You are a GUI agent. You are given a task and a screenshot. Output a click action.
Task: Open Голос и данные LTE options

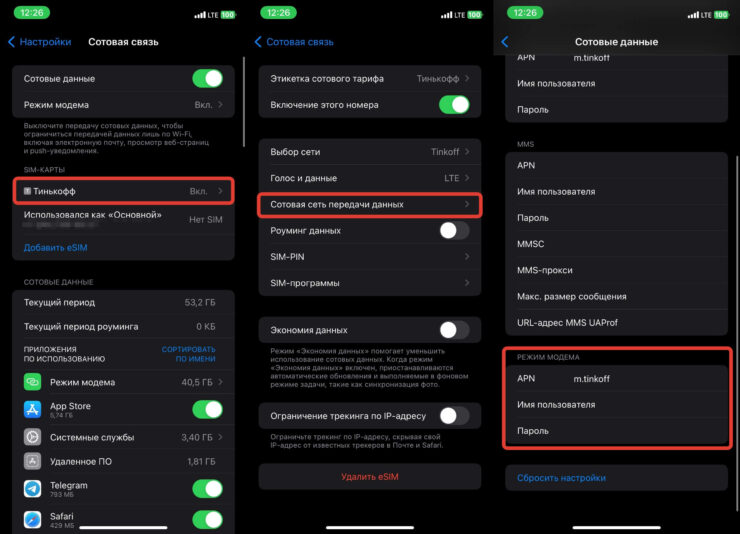[370, 178]
